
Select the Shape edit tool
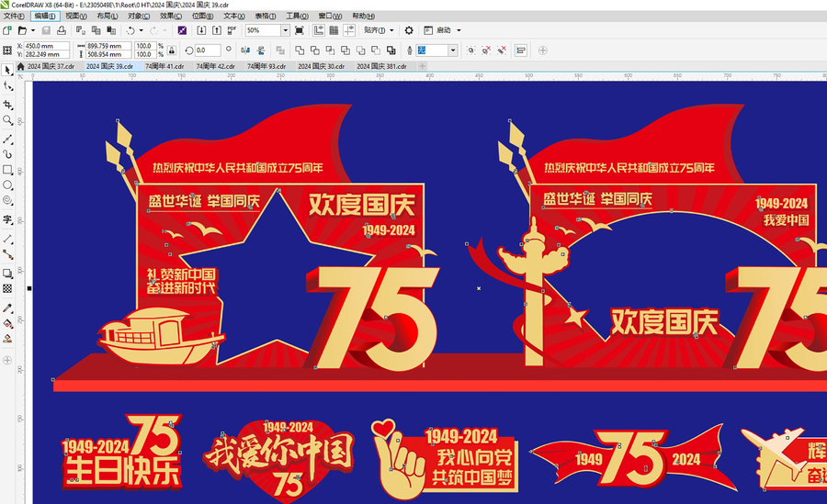click(x=7, y=86)
